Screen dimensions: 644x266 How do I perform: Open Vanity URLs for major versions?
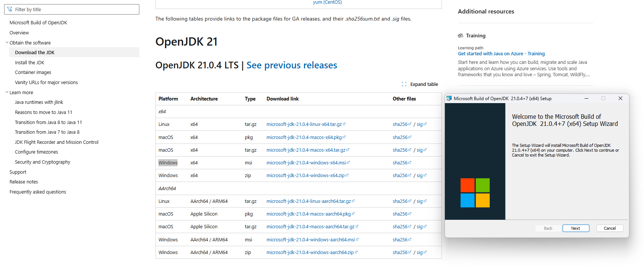46,83
